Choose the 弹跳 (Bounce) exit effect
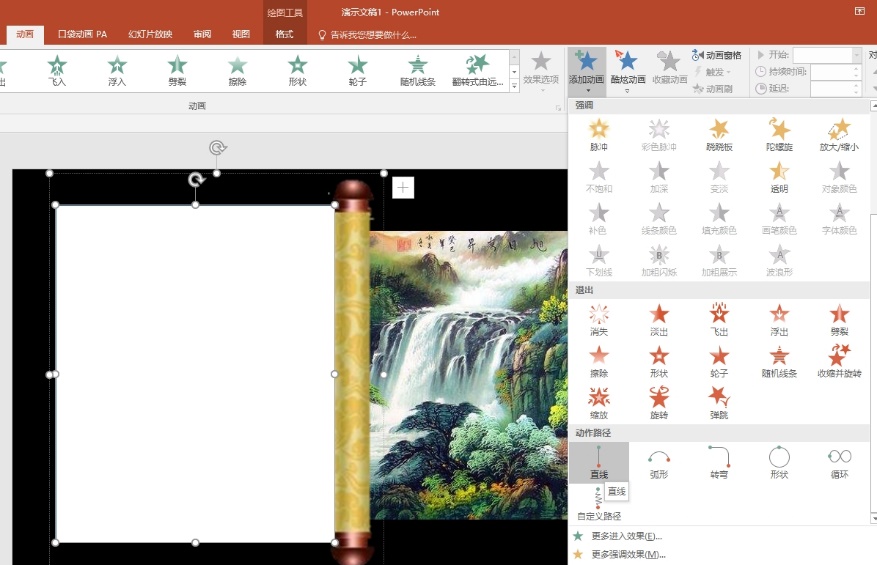This screenshot has width=877, height=565. pyautogui.click(x=719, y=403)
